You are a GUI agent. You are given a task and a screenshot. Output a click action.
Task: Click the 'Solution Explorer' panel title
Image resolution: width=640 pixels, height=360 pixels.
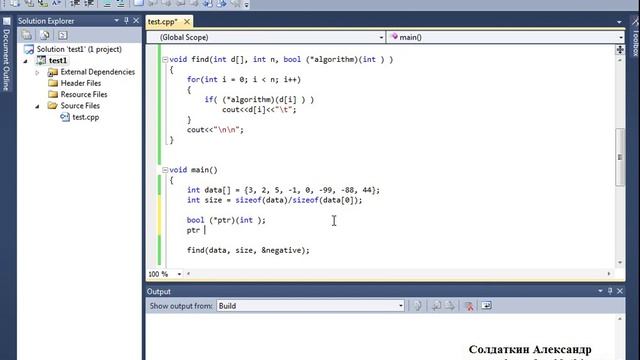(x=46, y=21)
